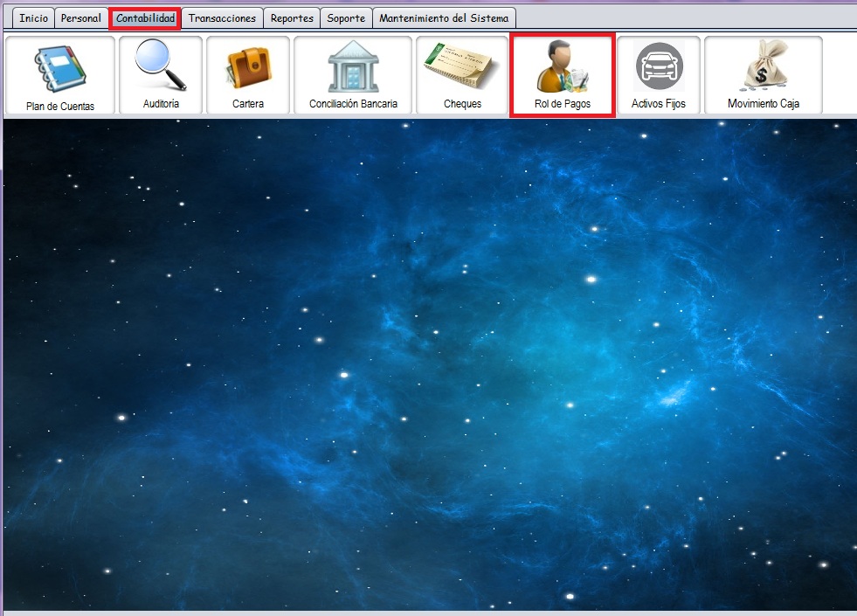
Task: Go to the Transacciones tab
Action: 223,18
